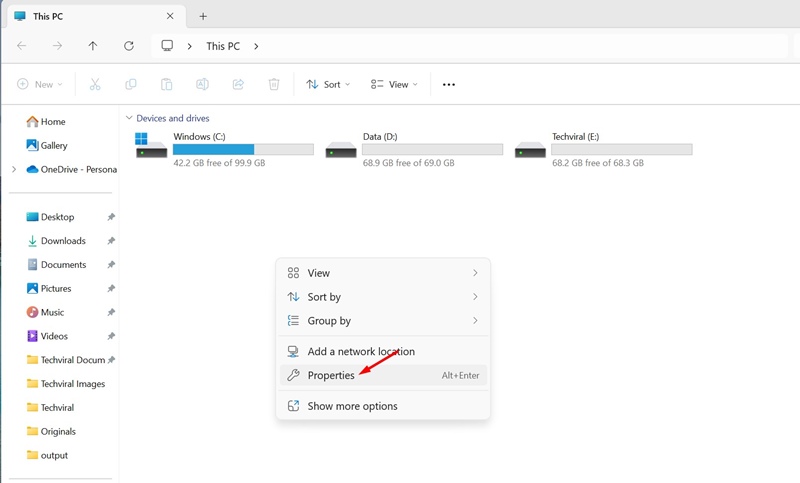Viewport: 800px width, 483px height.
Task: Unpin Downloads using its pin icon
Action: click(x=111, y=241)
